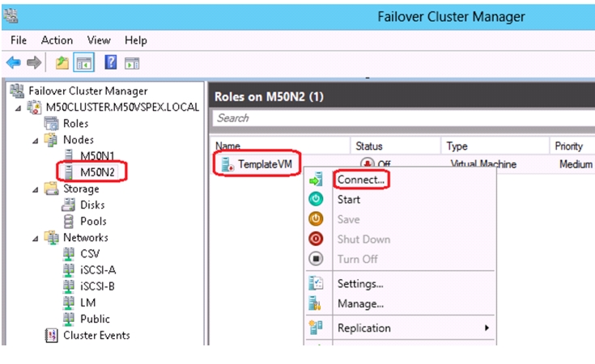Collapse the M50CLUSTER.M50VSPEX.LOCAL tree node
This screenshot has width=595, height=364.
click(x=18, y=108)
